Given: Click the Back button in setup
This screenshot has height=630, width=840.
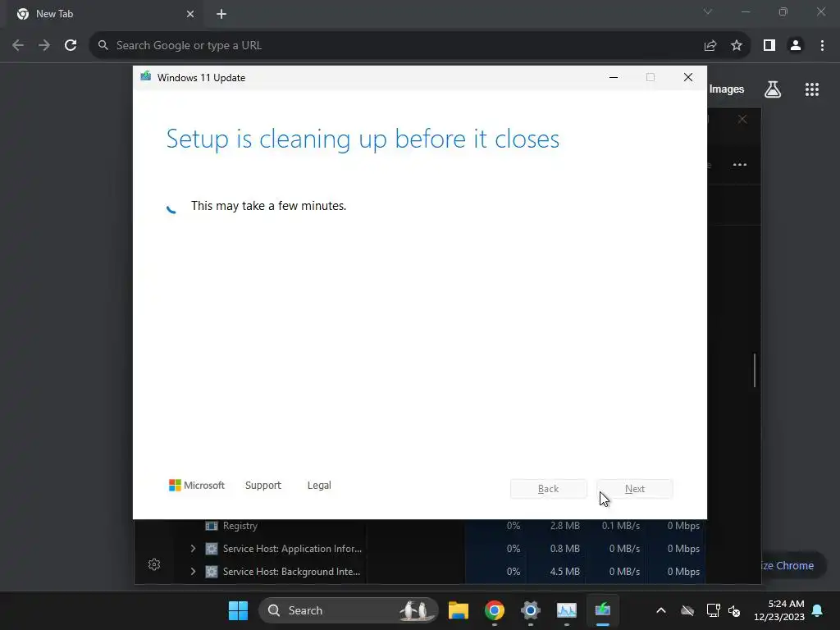Looking at the screenshot, I should 548,489.
